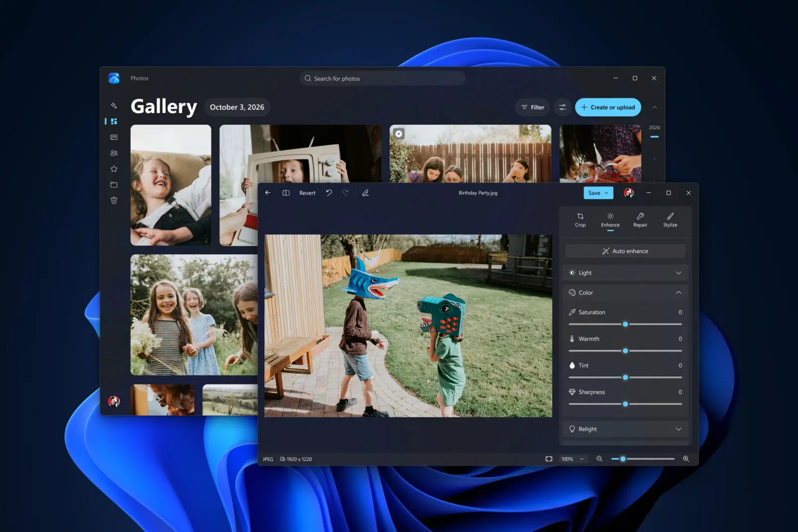Click zoom in magnifier icon
Viewport: 798px width, 532px height.
[x=686, y=459]
